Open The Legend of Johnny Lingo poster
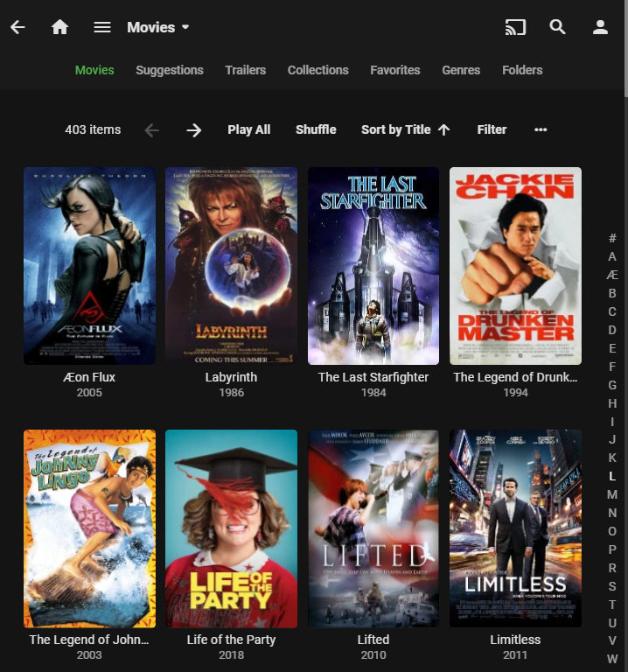Screen dimensions: 628x672 pyautogui.click(x=89, y=528)
